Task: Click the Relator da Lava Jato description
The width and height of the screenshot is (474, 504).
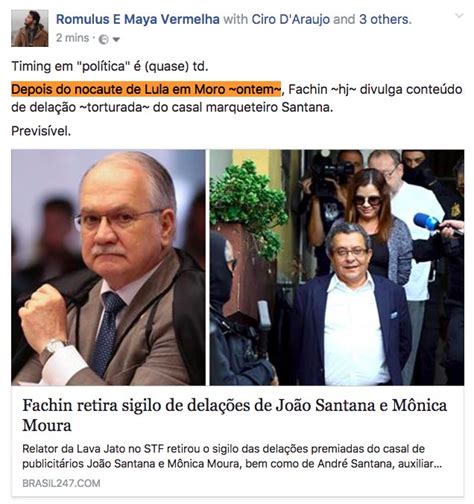Action: pos(232,456)
